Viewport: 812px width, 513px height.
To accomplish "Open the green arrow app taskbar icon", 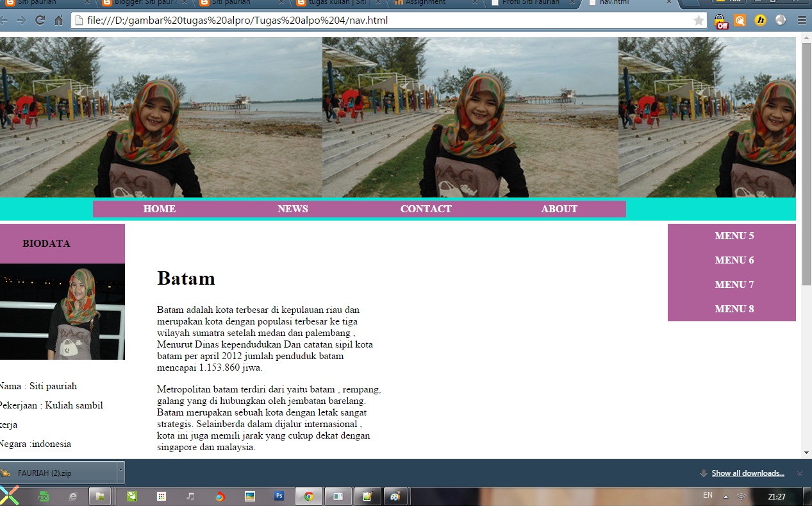I will point(132,496).
